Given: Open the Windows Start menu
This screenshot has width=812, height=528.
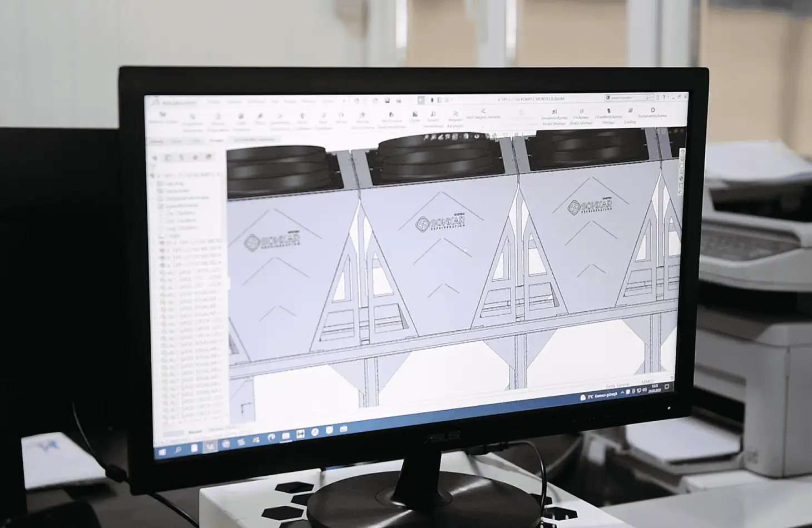Looking at the screenshot, I should (x=162, y=451).
